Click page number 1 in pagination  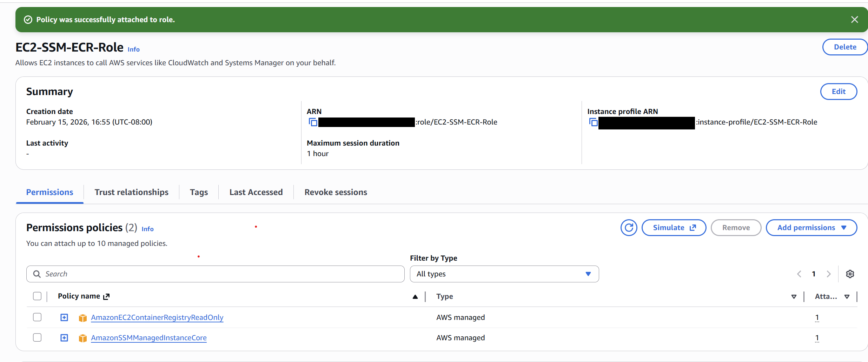click(814, 274)
